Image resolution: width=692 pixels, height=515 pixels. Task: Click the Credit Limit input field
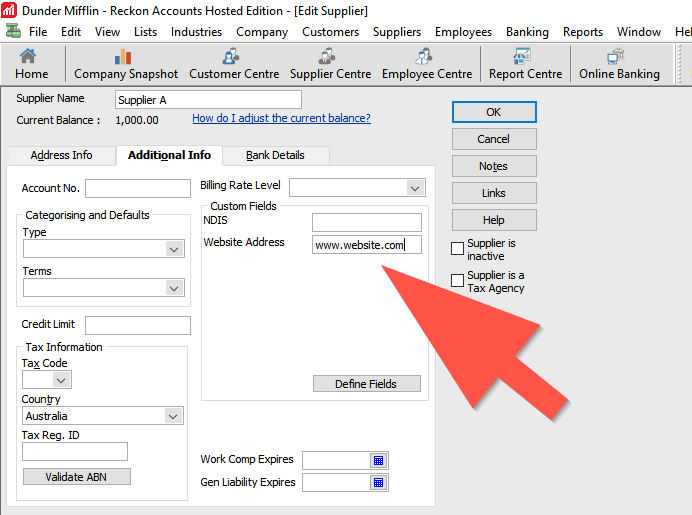coord(138,325)
